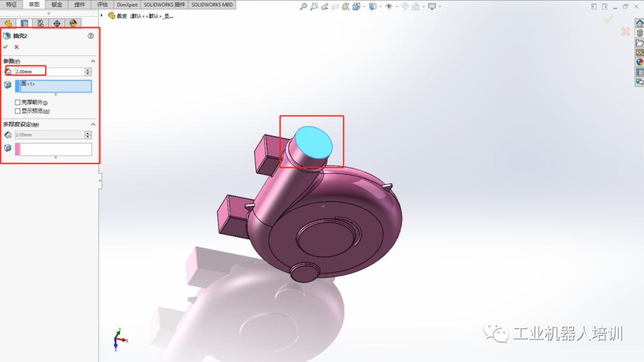The height and width of the screenshot is (362, 644).
Task: Open Appearances, Scenes and Decals pane
Action: coord(639,63)
